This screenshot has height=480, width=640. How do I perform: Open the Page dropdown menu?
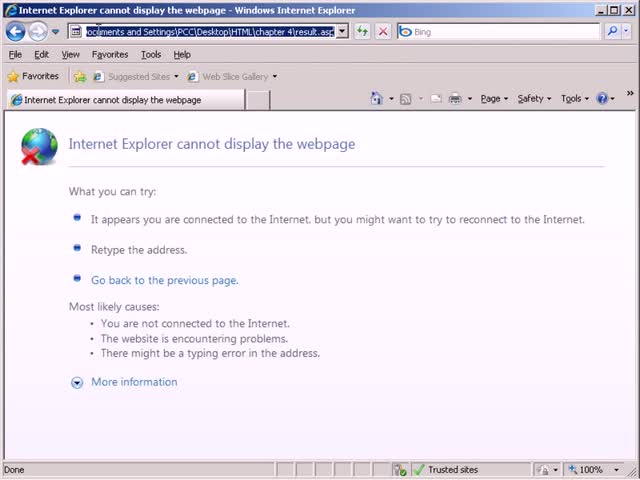coord(494,99)
